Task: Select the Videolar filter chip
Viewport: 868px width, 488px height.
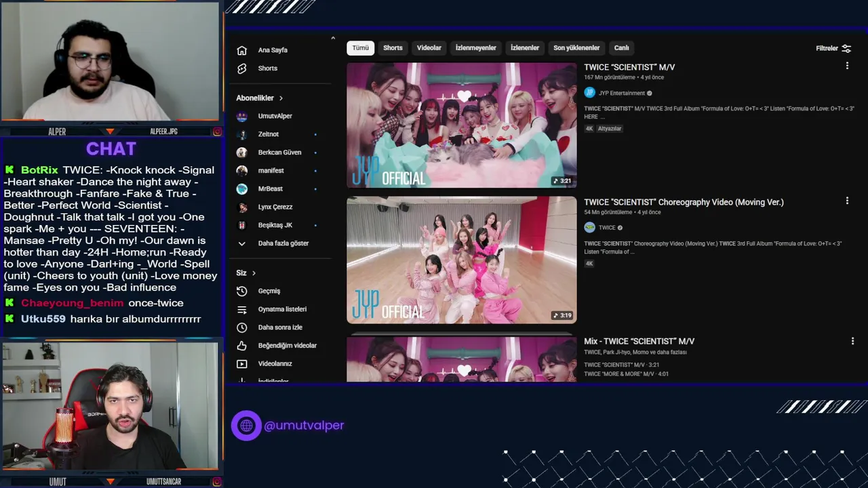Action: click(x=429, y=48)
